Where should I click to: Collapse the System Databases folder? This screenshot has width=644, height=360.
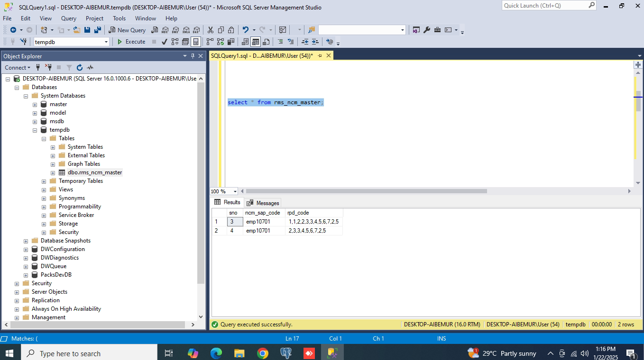tap(26, 96)
